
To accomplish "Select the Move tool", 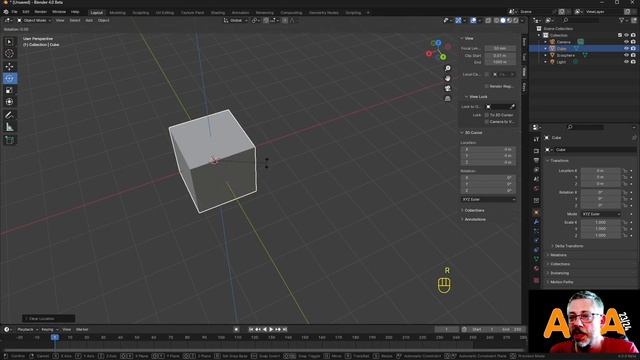I will click(9, 67).
